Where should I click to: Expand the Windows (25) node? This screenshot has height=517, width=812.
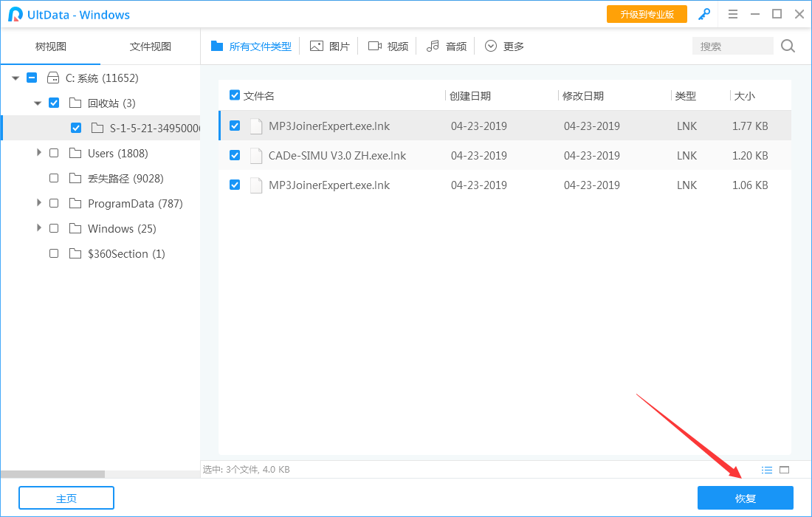39,228
